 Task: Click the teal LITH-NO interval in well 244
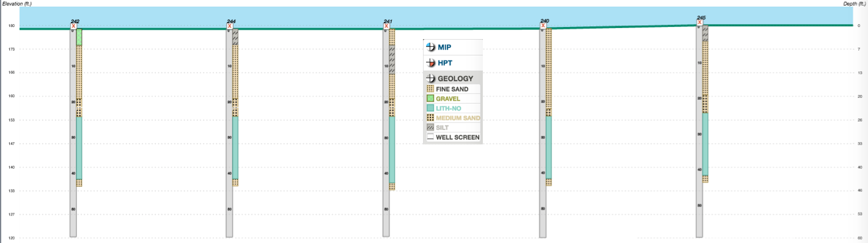[235, 148]
